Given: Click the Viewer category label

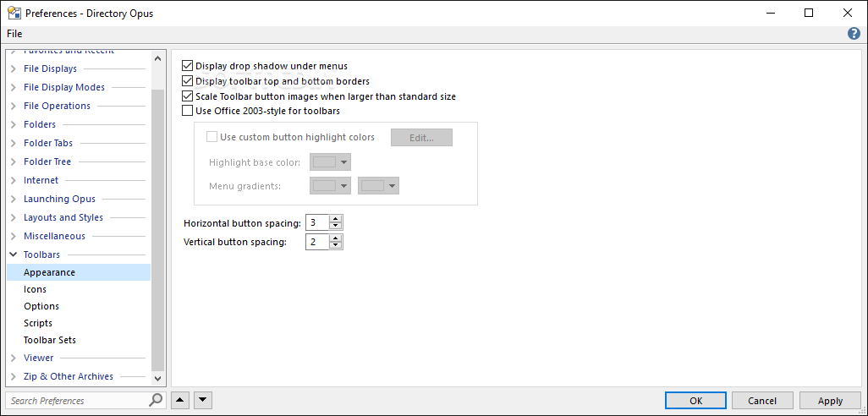Looking at the screenshot, I should [39, 358].
